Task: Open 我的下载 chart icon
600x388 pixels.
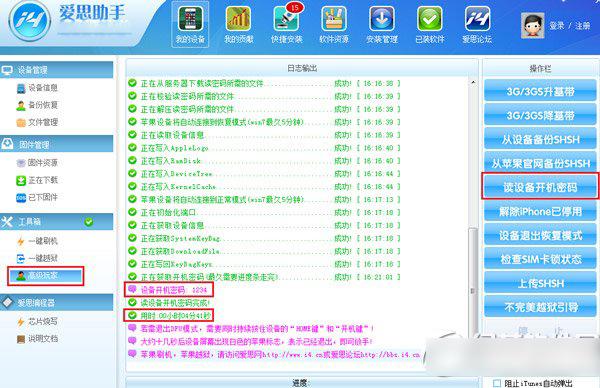Action: 238,24
